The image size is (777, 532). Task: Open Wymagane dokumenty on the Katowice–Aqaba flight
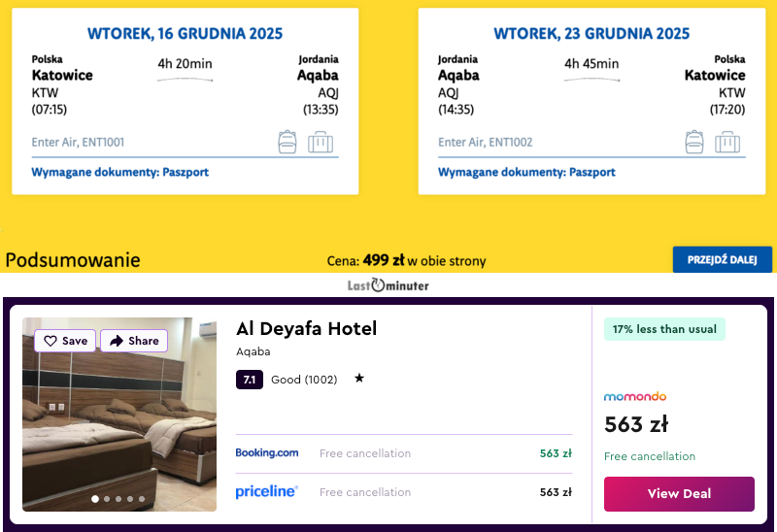tap(120, 172)
